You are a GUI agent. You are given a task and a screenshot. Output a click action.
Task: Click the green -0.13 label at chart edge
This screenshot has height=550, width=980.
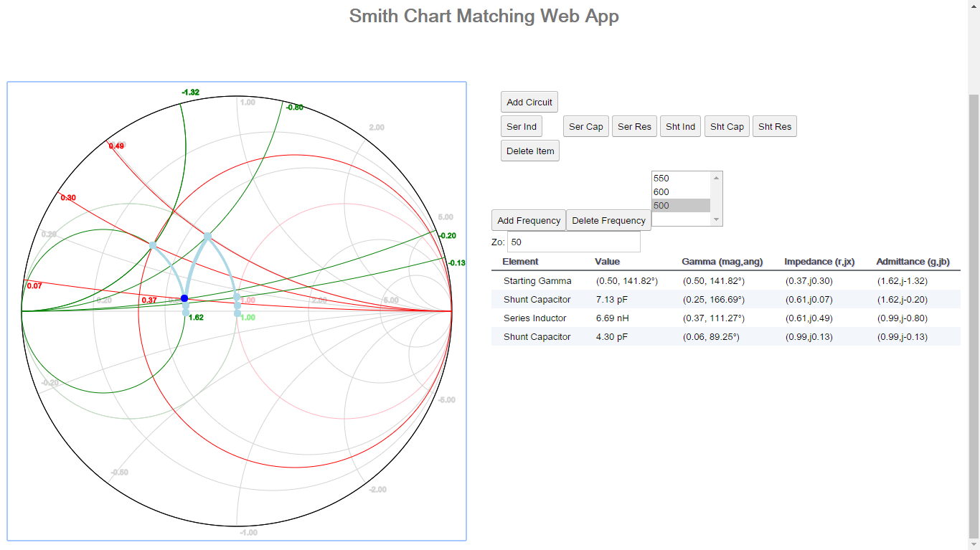click(x=456, y=263)
